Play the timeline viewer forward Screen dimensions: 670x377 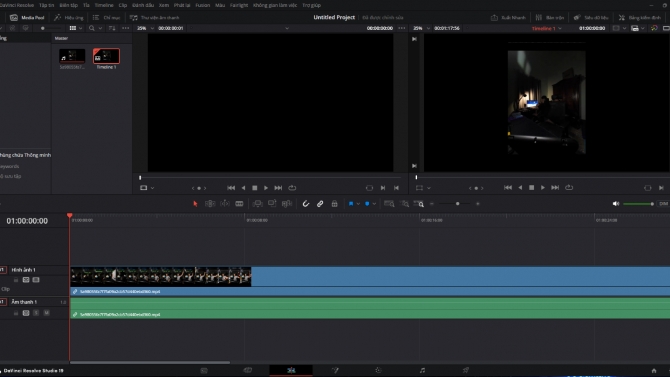(543, 188)
